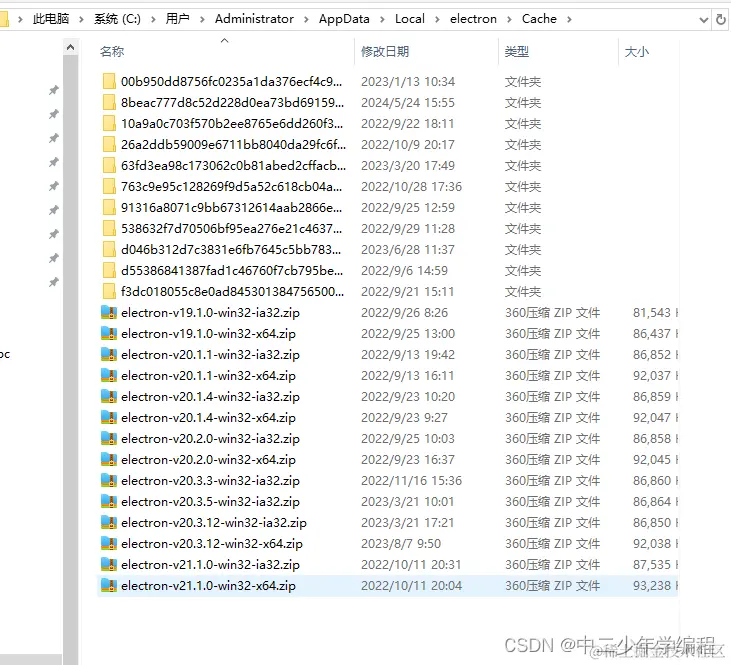Click the folder icon of f3dc018055c8e0ad845301384756500

[x=109, y=291]
